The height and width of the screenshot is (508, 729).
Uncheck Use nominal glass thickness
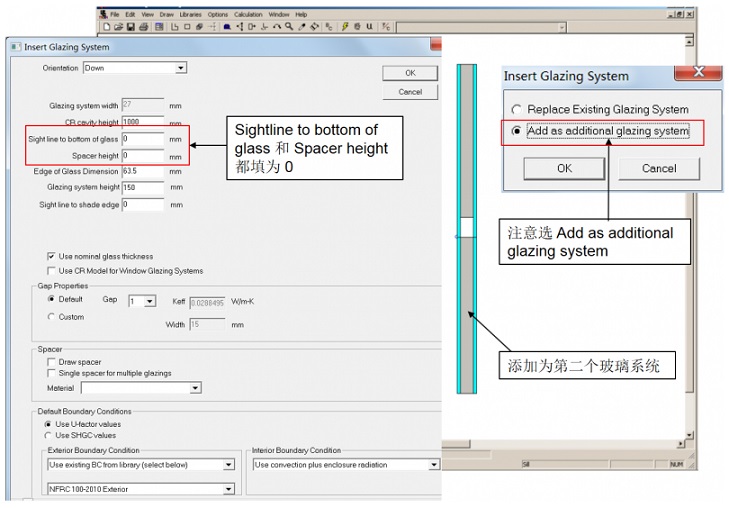(x=51, y=257)
